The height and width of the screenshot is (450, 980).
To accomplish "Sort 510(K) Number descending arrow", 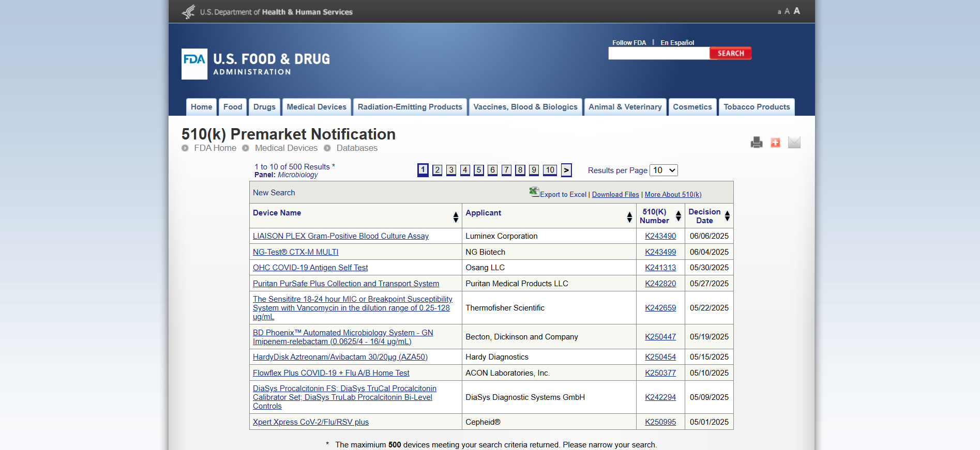I will [679, 219].
